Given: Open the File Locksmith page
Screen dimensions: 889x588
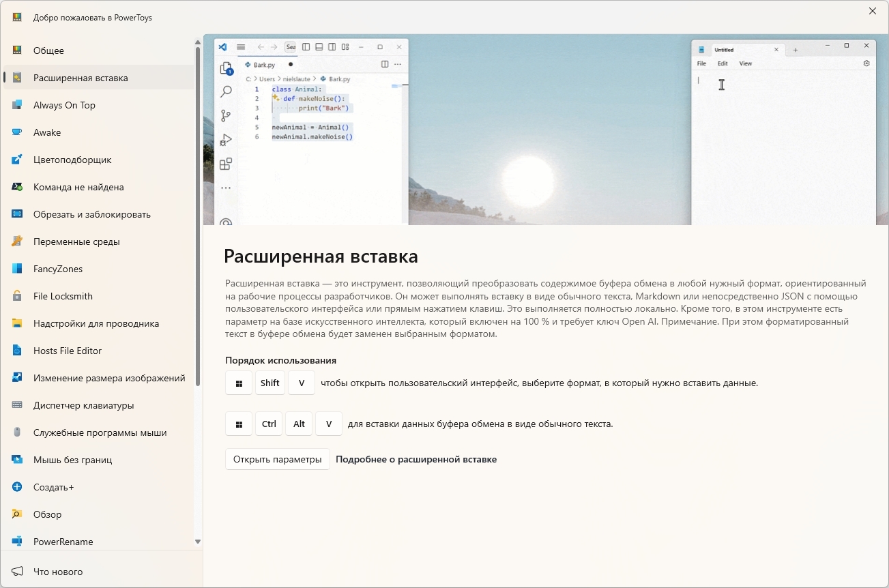Looking at the screenshot, I should pyautogui.click(x=99, y=296).
